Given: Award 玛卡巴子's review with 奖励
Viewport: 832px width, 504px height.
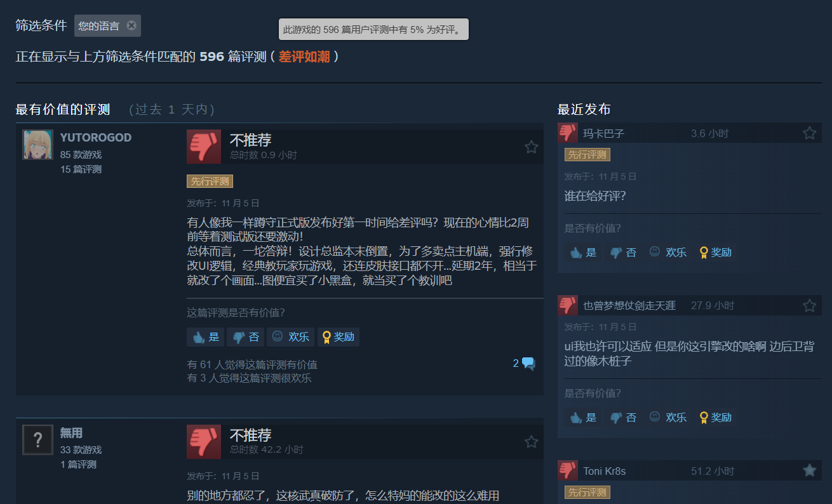Looking at the screenshot, I should click(x=715, y=253).
